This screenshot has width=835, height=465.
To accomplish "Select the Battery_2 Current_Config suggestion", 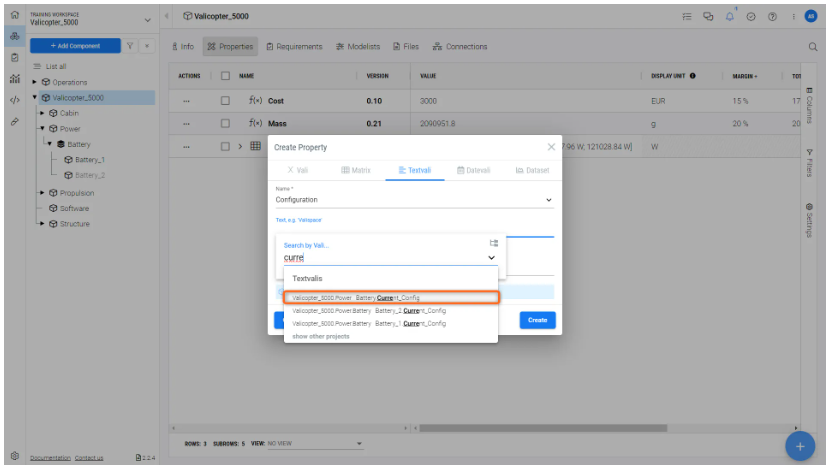I will pos(369,311).
